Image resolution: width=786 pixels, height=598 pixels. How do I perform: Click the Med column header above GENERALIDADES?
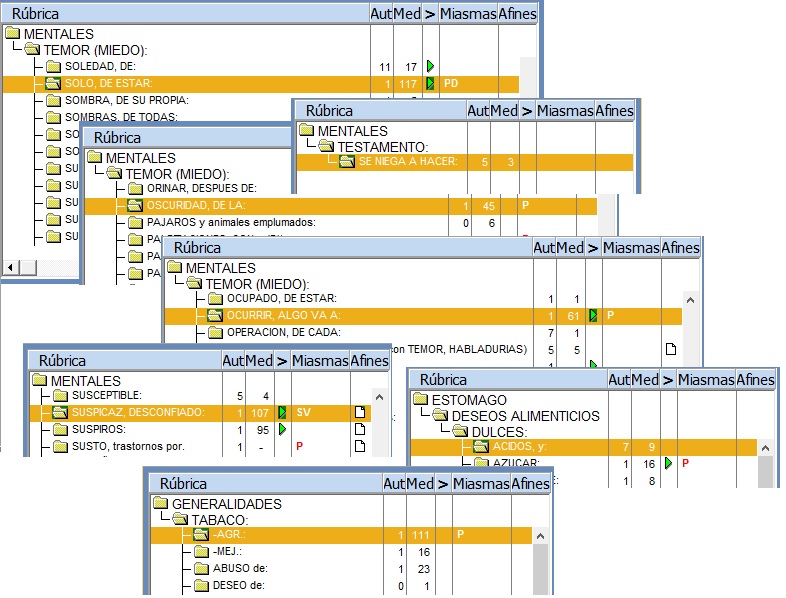pos(420,484)
